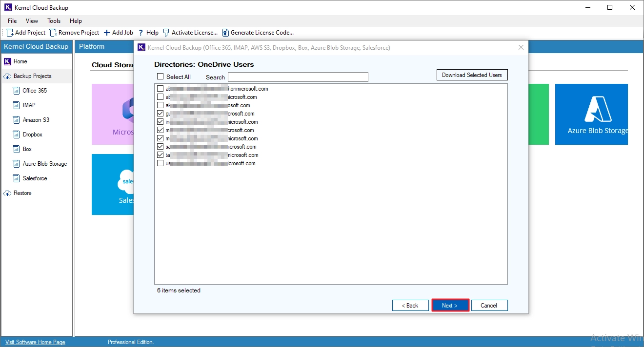The image size is (644, 347).
Task: Open Home in the sidebar
Action: (x=20, y=61)
